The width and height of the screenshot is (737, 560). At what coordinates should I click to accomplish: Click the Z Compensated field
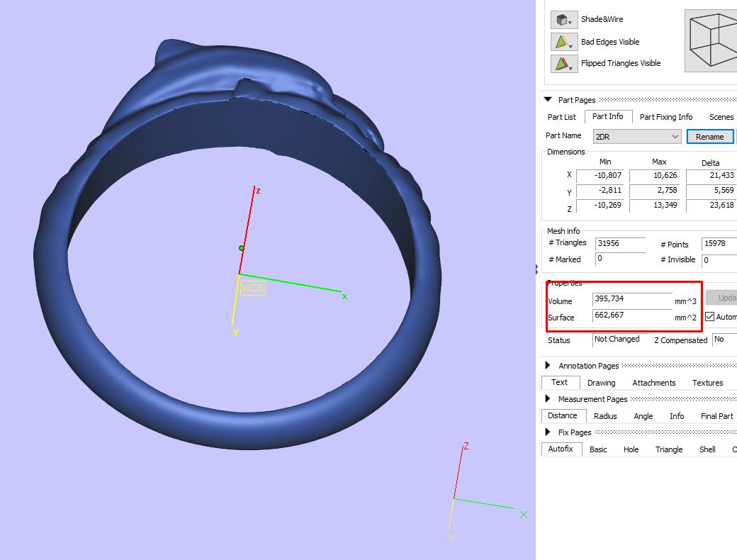tap(725, 340)
